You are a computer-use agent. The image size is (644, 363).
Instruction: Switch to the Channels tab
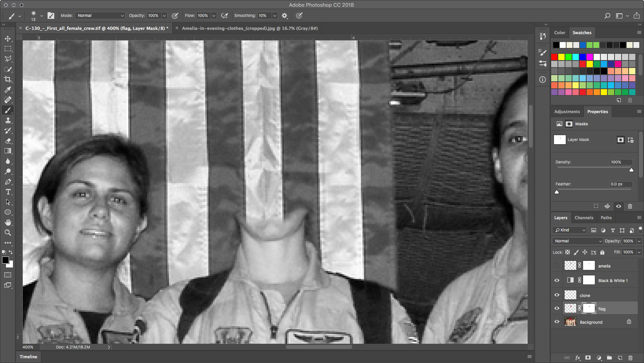(x=583, y=218)
